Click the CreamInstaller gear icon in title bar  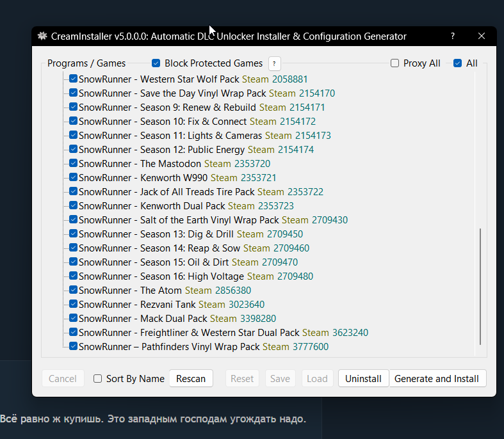(42, 36)
